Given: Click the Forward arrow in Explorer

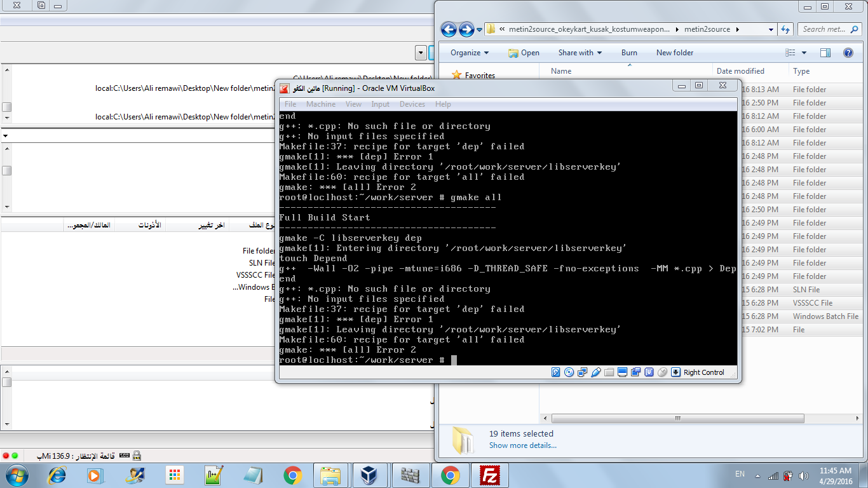Looking at the screenshot, I should click(466, 29).
